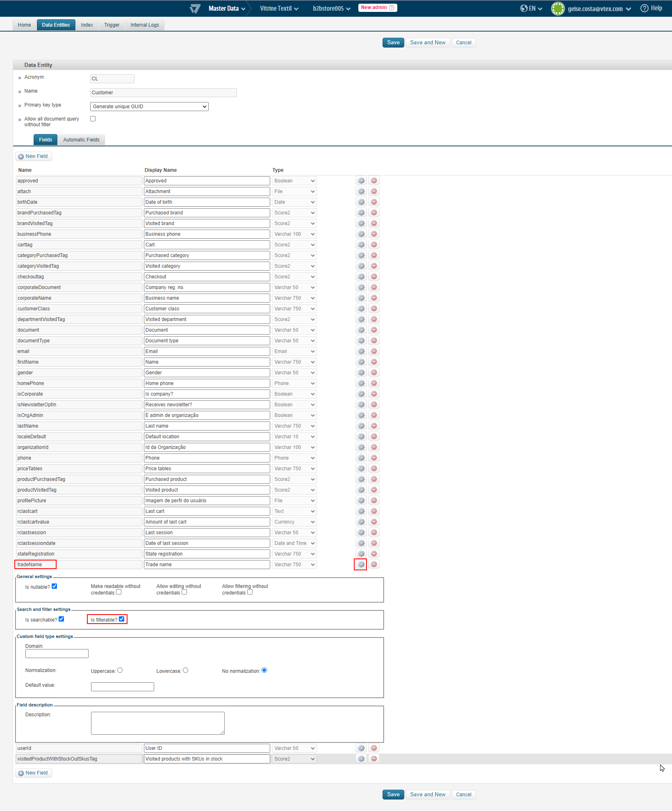Screen dimensions: 672x811
Task: Remove the organizationId field
Action: [x=374, y=447]
